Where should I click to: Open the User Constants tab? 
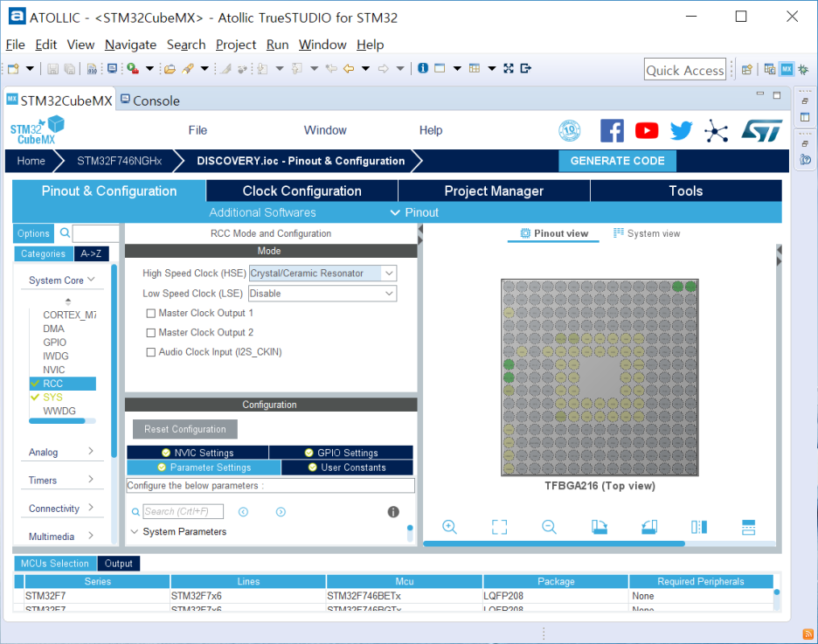coord(347,467)
